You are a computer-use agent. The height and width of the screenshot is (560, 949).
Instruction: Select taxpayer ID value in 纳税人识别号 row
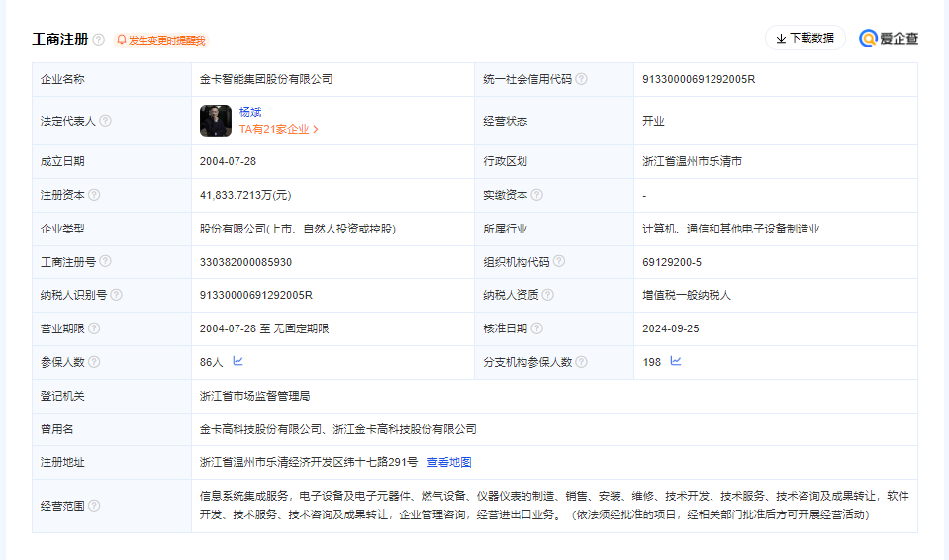pos(256,295)
